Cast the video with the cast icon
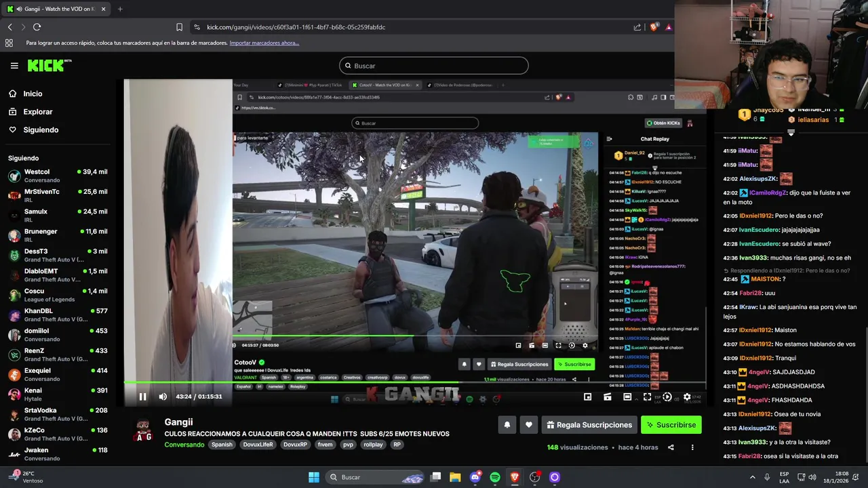Screen dimensions: 868x488 coord(608,396)
